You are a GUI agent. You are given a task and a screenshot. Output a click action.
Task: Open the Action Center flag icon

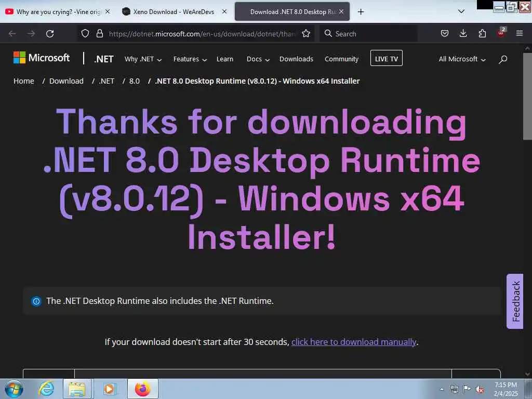pyautogui.click(x=467, y=389)
